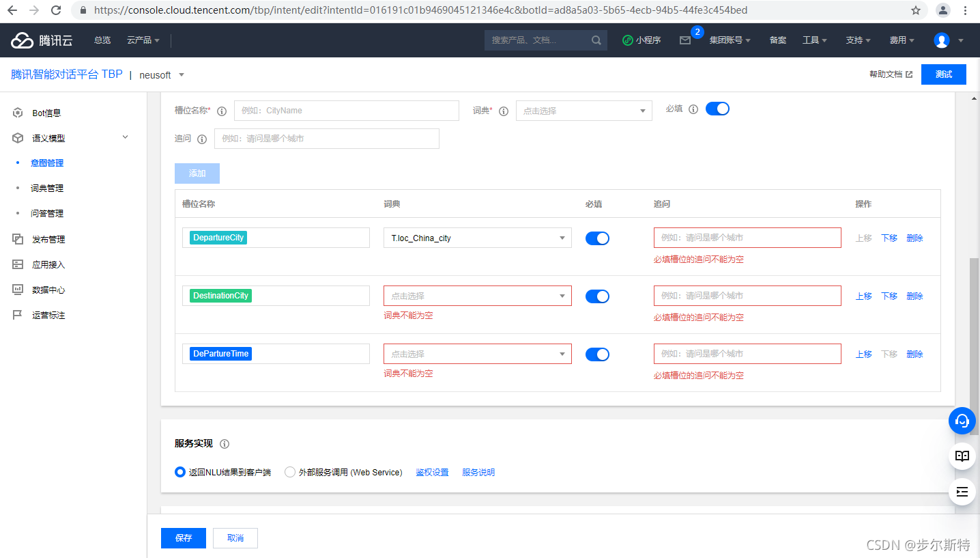
Task: Click info icon beside 必填 label
Action: (x=693, y=109)
